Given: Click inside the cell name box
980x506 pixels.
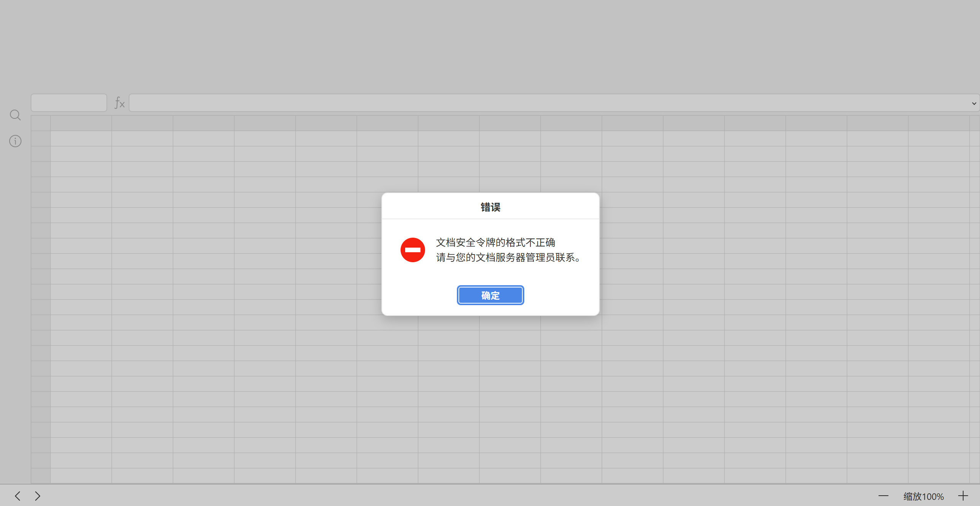Looking at the screenshot, I should coord(69,102).
